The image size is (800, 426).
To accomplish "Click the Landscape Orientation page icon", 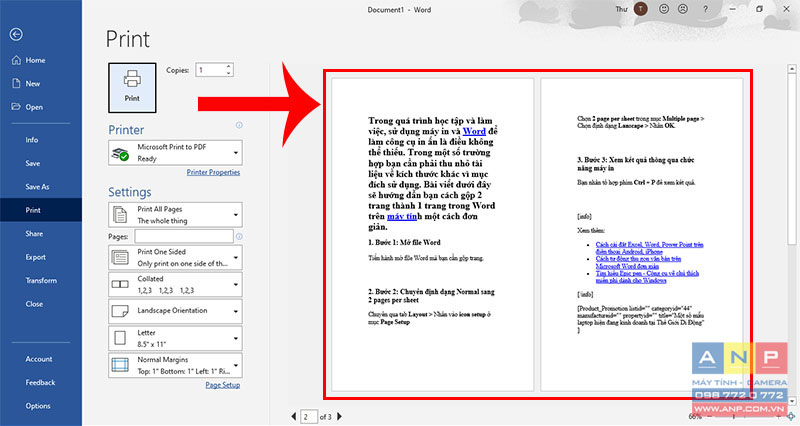I will pyautogui.click(x=120, y=311).
